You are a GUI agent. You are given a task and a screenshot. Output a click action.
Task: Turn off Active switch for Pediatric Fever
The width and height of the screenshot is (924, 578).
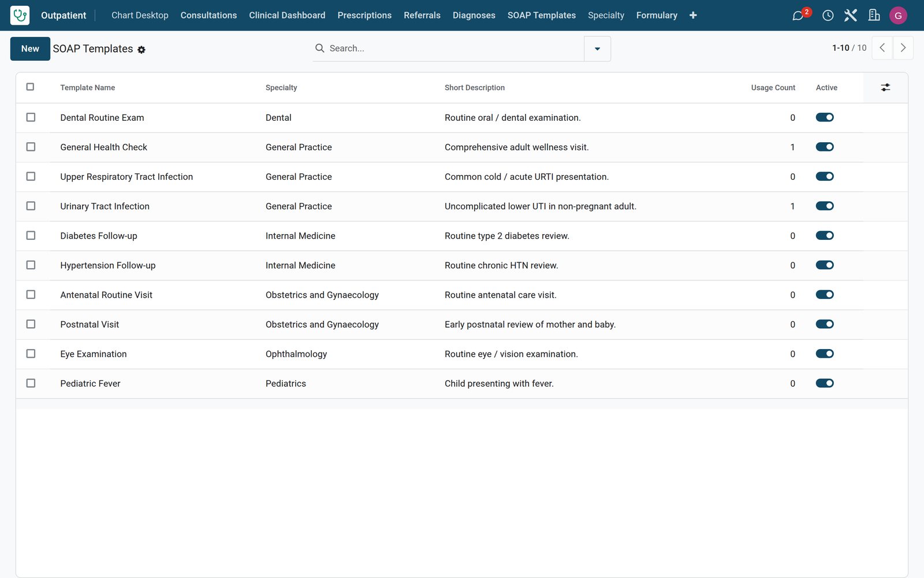[825, 383]
